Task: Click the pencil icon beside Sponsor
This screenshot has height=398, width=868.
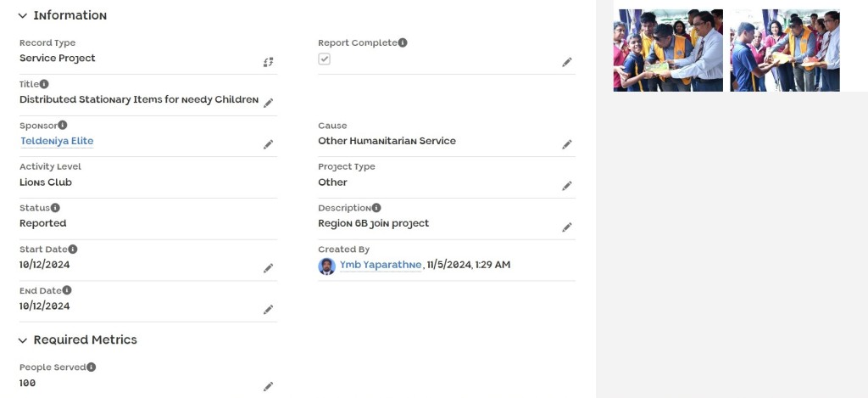Action: 269,144
